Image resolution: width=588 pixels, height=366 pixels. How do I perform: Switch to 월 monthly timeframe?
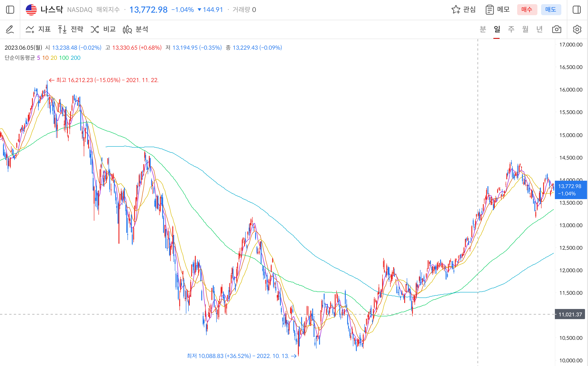click(525, 29)
